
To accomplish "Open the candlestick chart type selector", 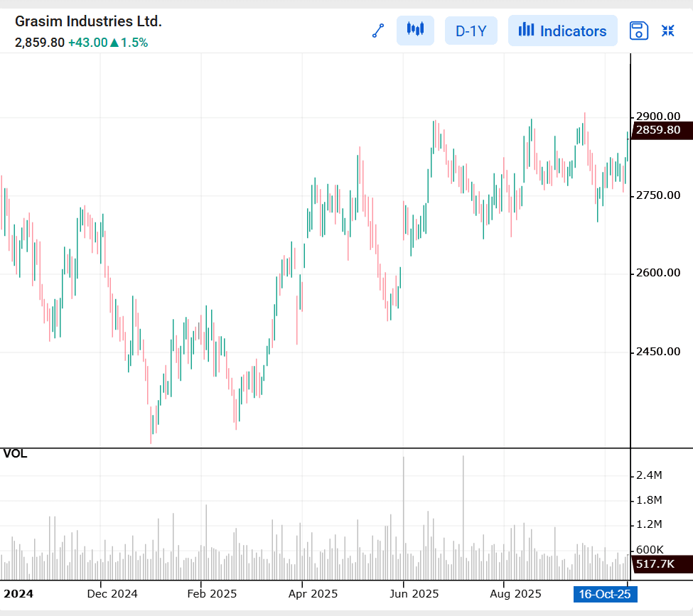I will click(x=415, y=31).
